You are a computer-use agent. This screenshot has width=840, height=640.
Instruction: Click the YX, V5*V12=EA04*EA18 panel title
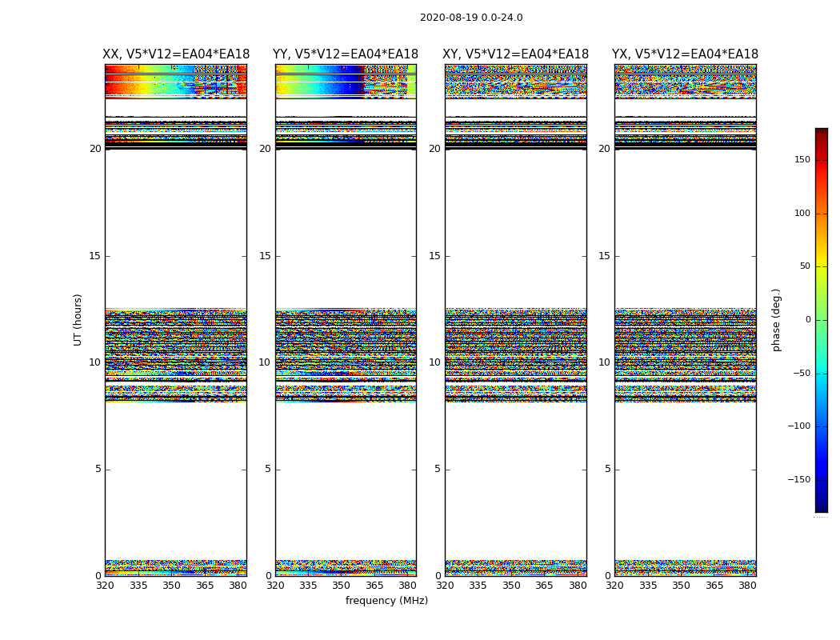685,54
